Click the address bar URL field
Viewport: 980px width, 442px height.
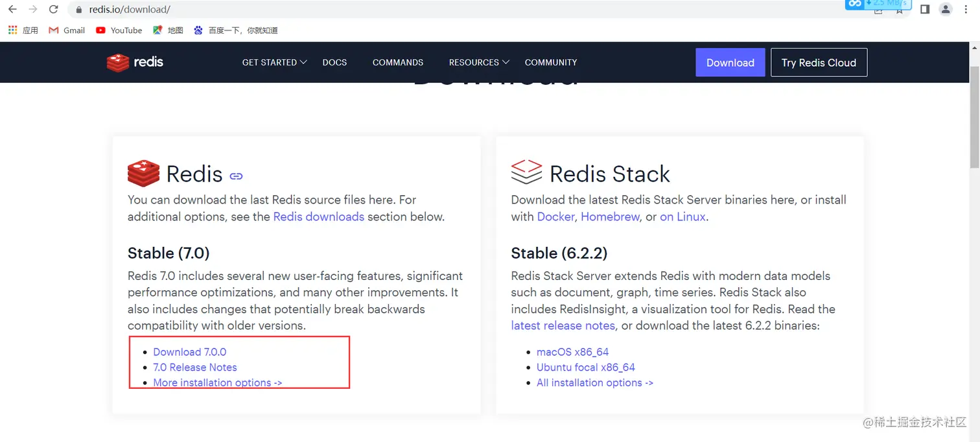coord(389,10)
